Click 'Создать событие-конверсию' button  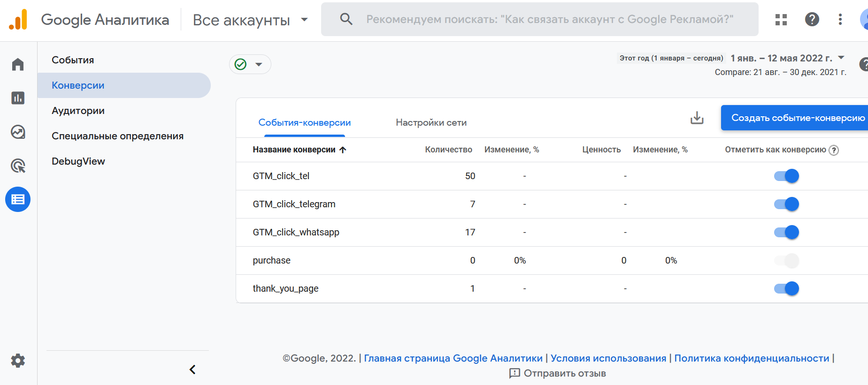click(794, 118)
